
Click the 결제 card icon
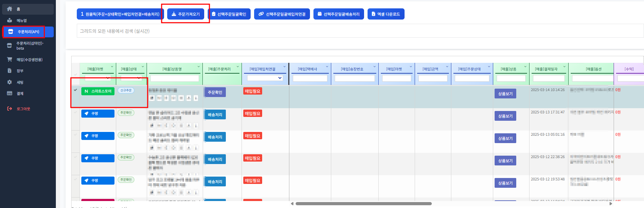pyautogui.click(x=9, y=93)
